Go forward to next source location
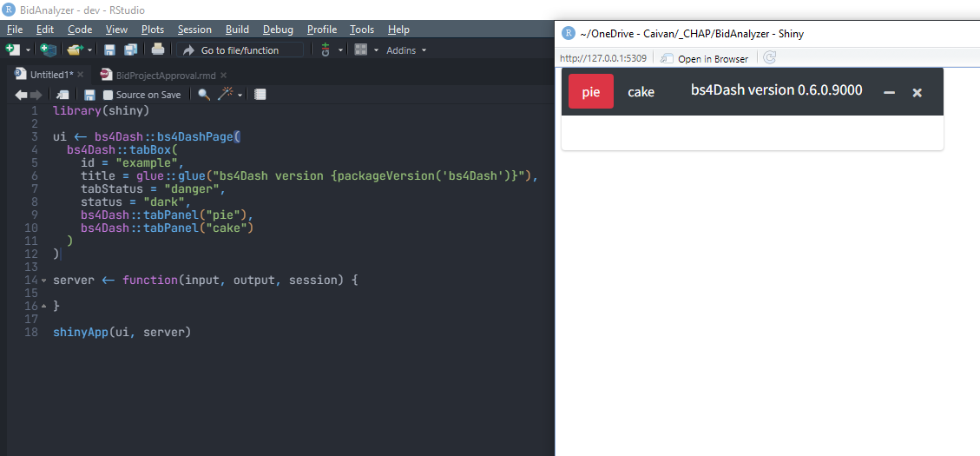Viewport: 980px width, 456px height. click(x=36, y=95)
